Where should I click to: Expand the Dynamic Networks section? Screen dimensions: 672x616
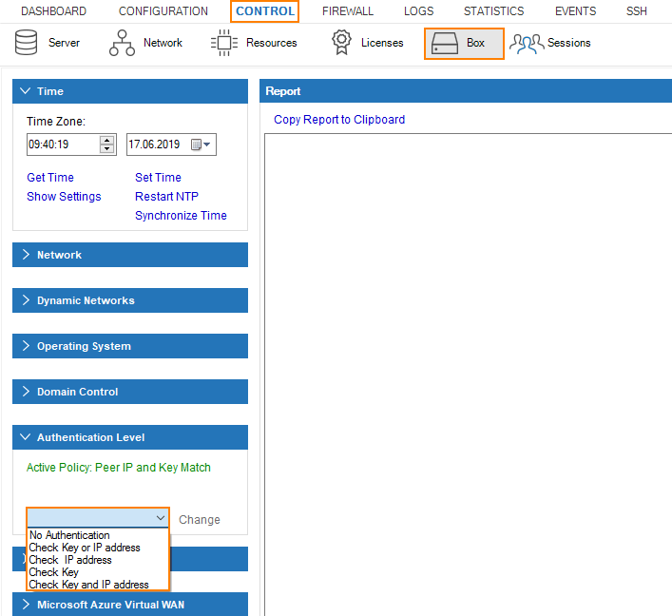pyautogui.click(x=130, y=300)
